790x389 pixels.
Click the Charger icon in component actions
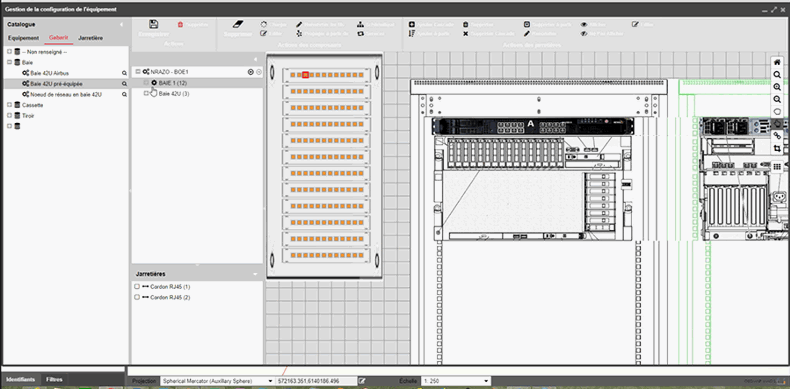(264, 24)
